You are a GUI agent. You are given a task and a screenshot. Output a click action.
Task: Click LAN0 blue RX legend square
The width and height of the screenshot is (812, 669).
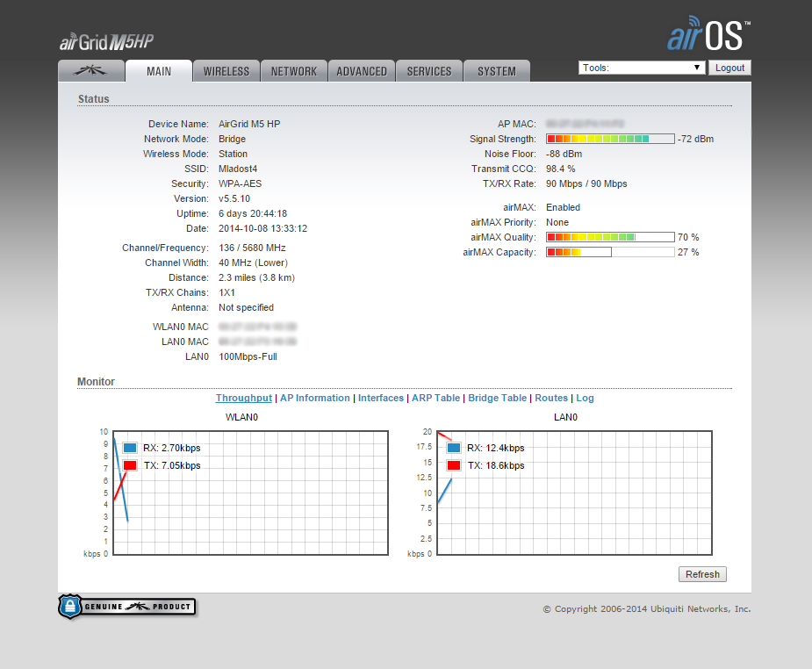(x=454, y=448)
